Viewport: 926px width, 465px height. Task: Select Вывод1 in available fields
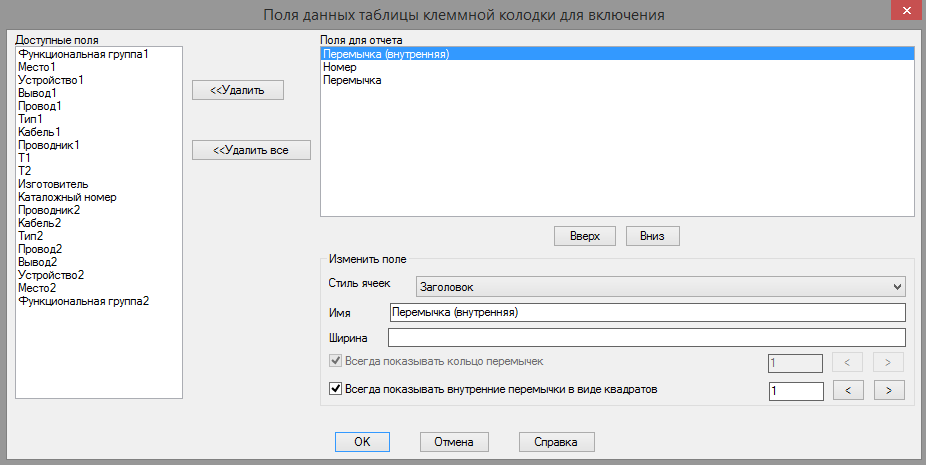tap(99, 93)
